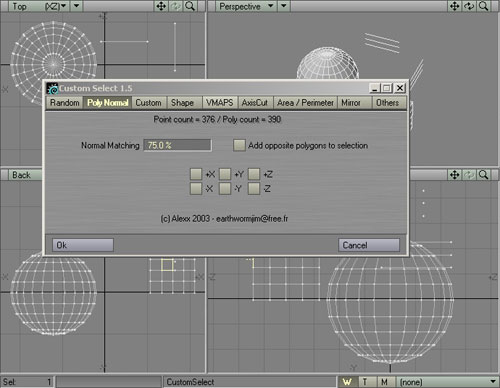
Task: Open the Others tab
Action: 388,103
